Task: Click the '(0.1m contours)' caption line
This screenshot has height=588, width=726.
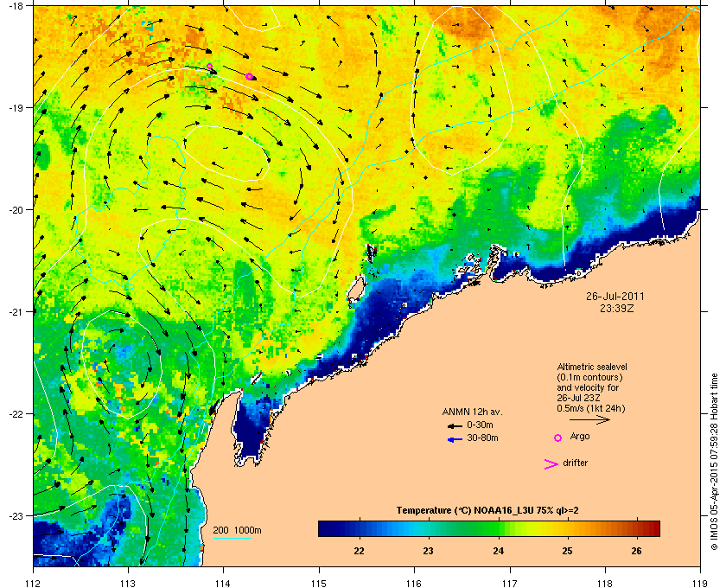Action: click(589, 377)
